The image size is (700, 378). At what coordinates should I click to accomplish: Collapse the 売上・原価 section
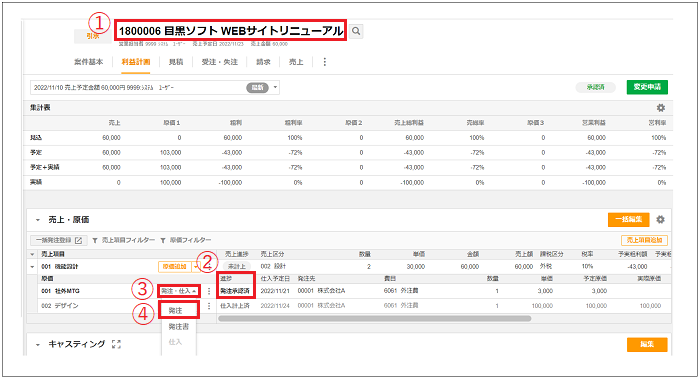pyautogui.click(x=38, y=220)
